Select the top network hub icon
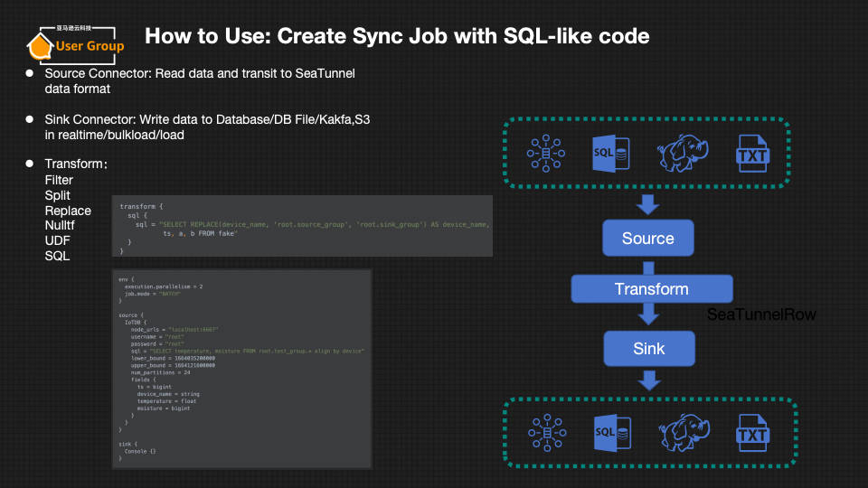The image size is (868, 488). click(546, 154)
